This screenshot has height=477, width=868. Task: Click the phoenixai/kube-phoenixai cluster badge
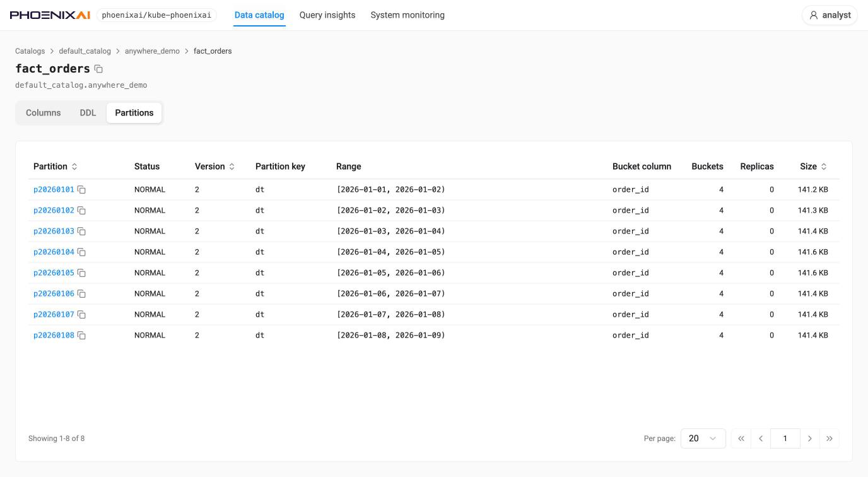(x=156, y=15)
